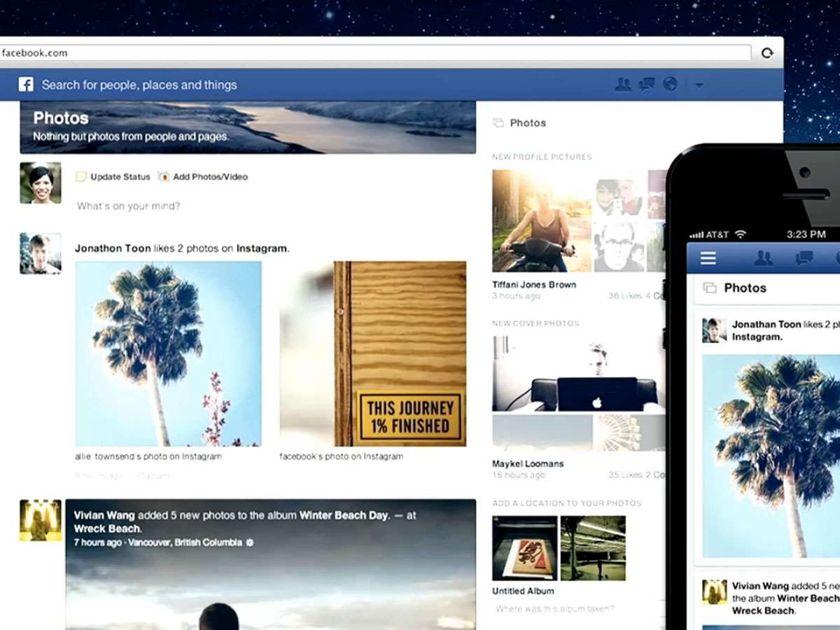Open the palm tree Instagram photo in feed
This screenshot has height=630, width=840.
coord(168,353)
